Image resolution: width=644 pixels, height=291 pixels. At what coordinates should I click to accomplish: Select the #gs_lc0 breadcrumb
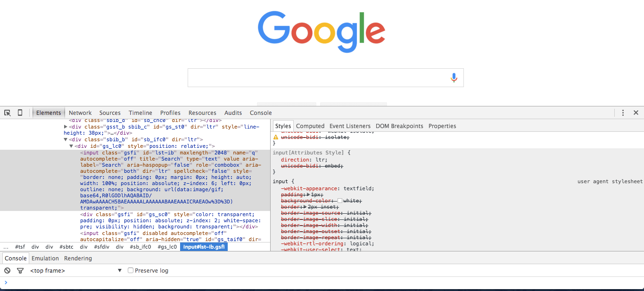pyautogui.click(x=167, y=247)
